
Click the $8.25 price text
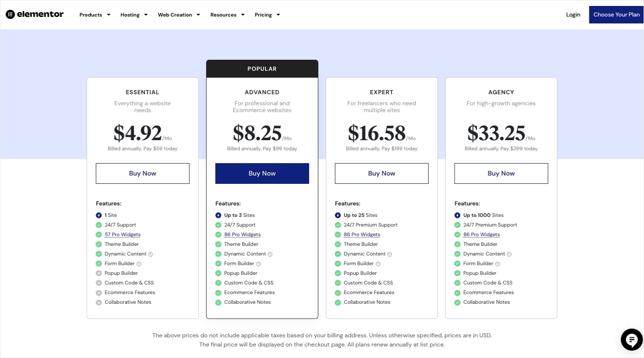tap(257, 133)
